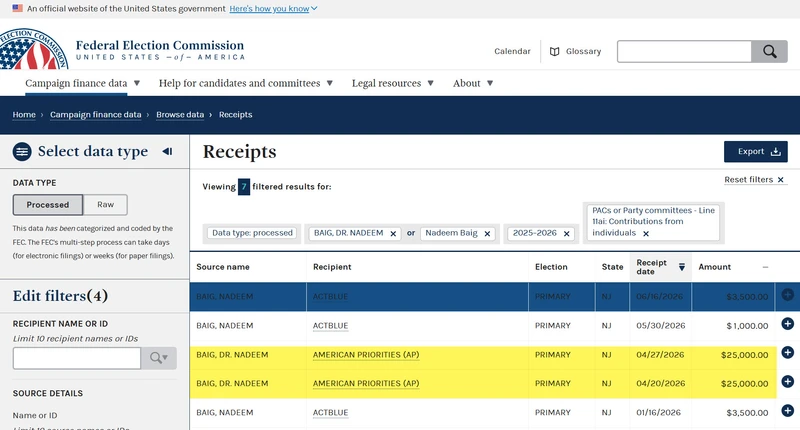The width and height of the screenshot is (800, 430).
Task: Open Help for candidates and committees menu
Action: (x=245, y=83)
